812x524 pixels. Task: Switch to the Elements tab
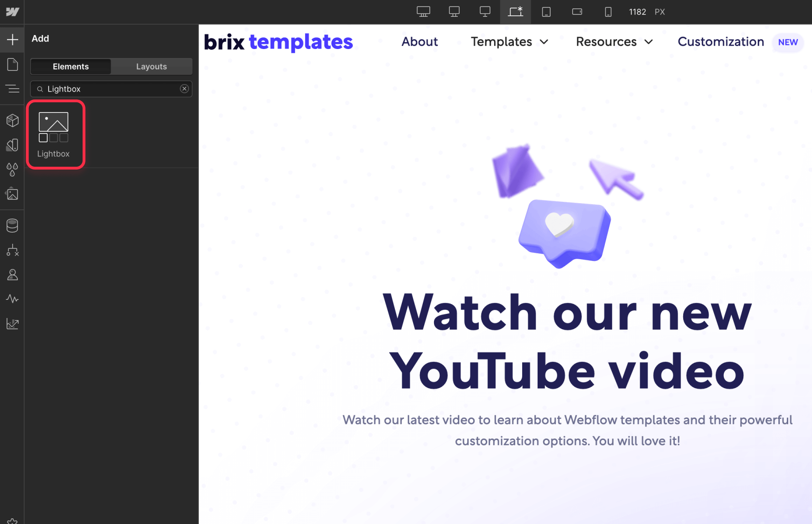(71, 66)
